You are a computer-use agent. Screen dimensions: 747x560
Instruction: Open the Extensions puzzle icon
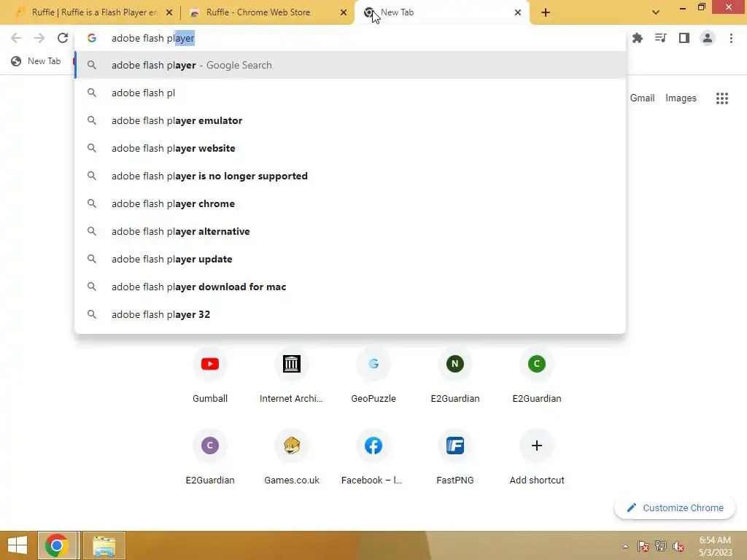pyautogui.click(x=637, y=38)
